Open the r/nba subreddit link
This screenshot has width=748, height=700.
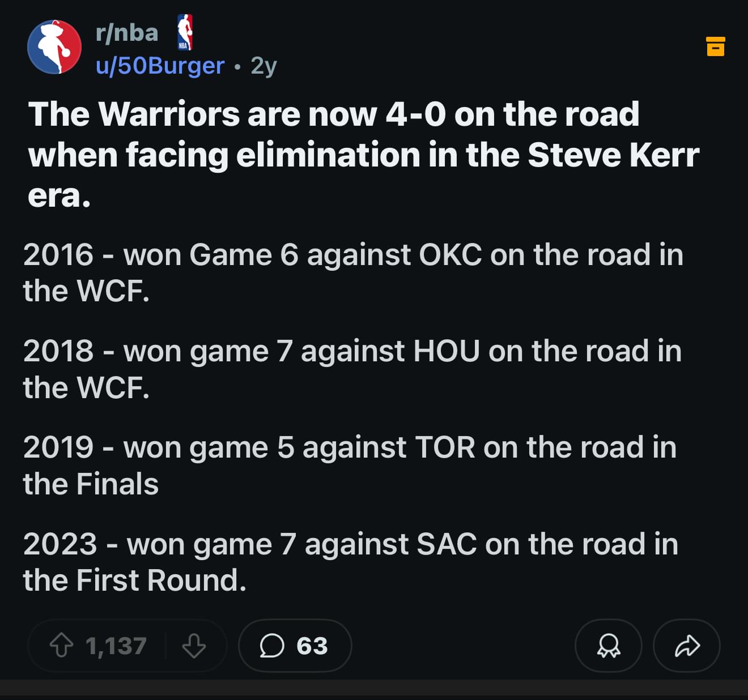(x=127, y=33)
